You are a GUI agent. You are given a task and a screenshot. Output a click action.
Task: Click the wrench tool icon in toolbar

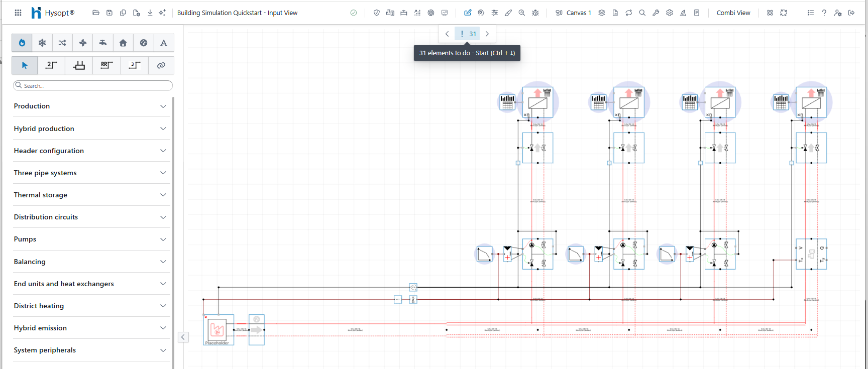click(x=656, y=13)
